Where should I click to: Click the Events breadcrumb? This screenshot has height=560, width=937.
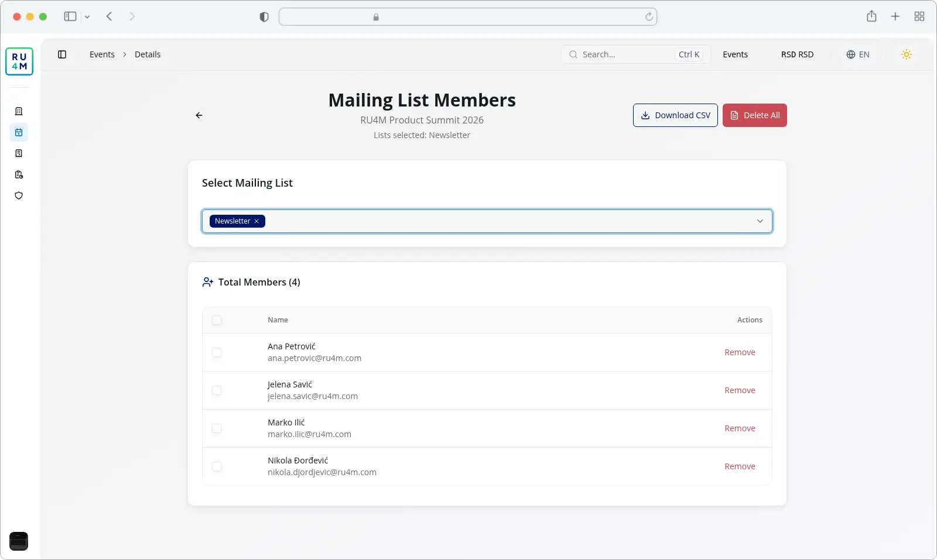(102, 54)
